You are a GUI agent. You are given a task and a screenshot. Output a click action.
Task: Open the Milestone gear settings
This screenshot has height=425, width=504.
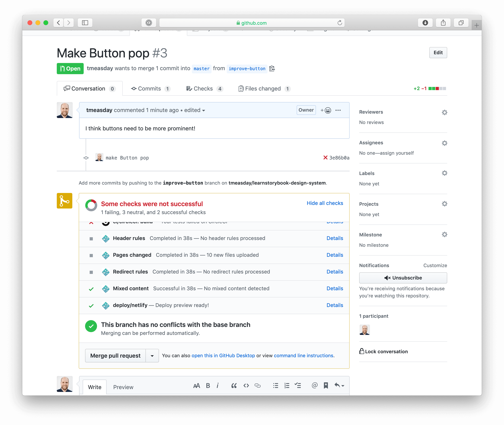click(444, 234)
